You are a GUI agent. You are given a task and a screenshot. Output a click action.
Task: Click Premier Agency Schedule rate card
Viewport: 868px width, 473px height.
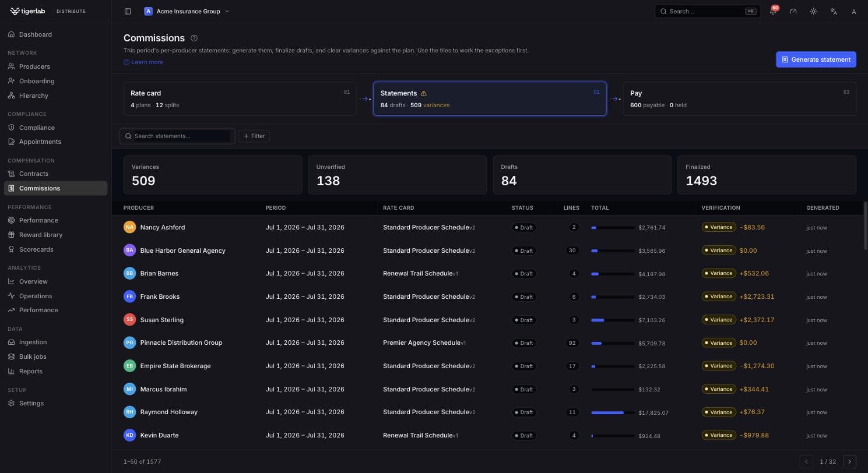pyautogui.click(x=424, y=343)
